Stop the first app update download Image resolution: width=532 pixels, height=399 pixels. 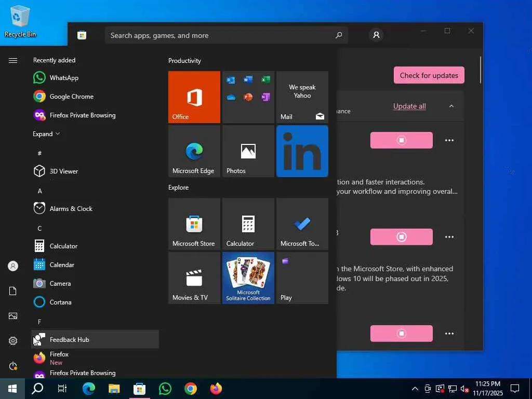click(402, 140)
